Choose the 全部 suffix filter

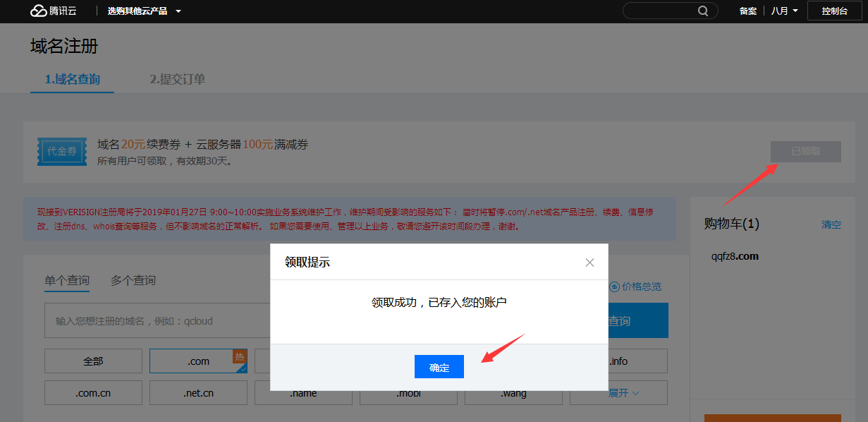coord(93,361)
